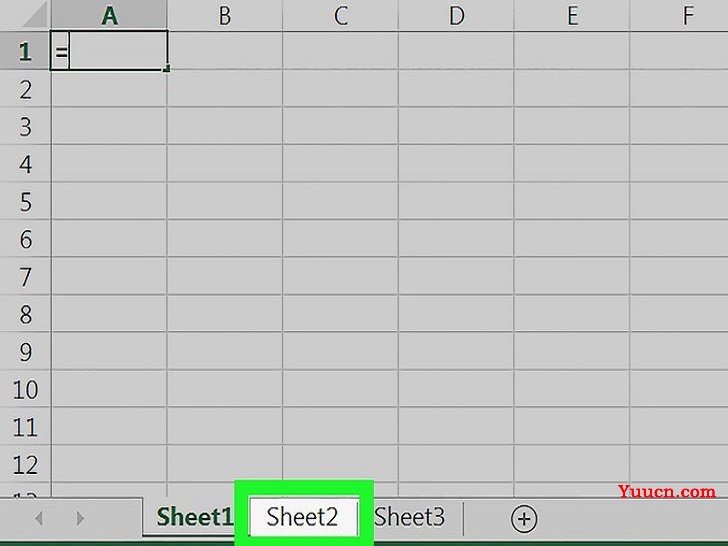Open the Sheet3 tab
The image size is (728, 546).
pyautogui.click(x=410, y=517)
